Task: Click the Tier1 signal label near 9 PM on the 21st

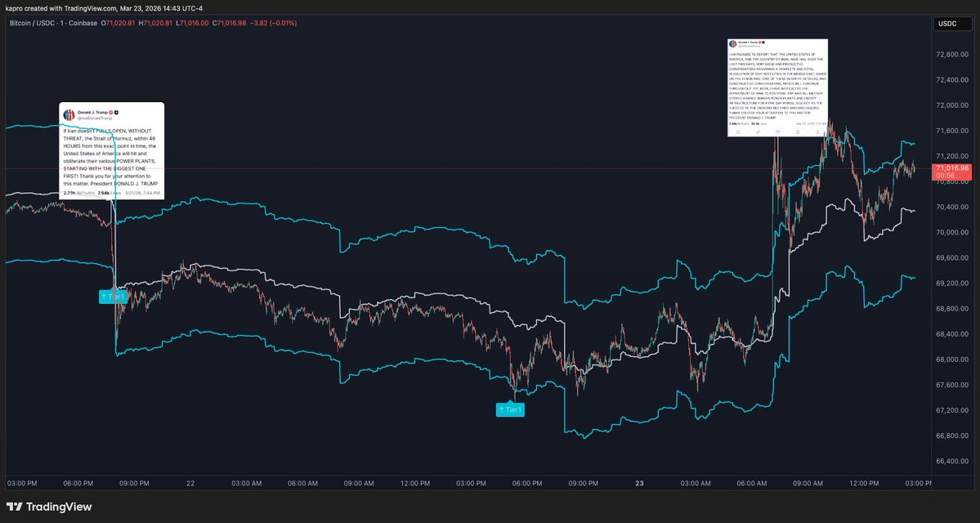Action: tap(114, 297)
